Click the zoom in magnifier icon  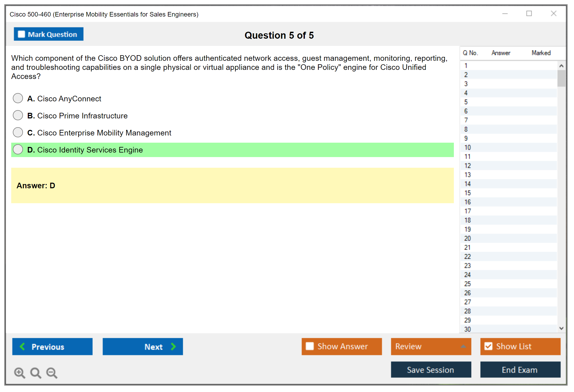click(19, 373)
